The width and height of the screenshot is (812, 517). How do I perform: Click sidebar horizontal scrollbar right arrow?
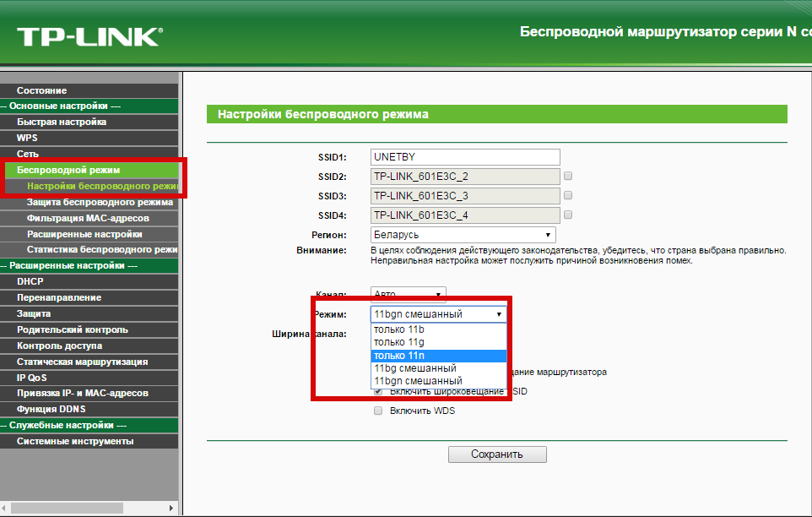pyautogui.click(x=171, y=509)
